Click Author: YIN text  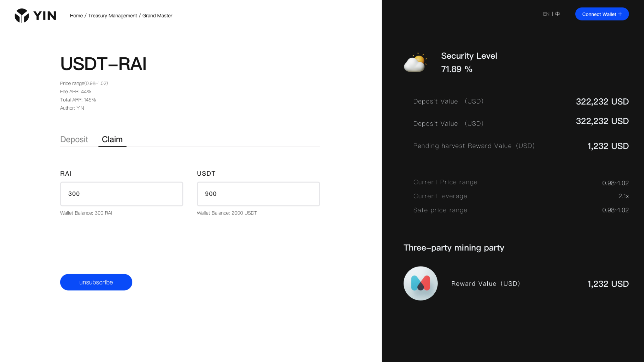[72, 108]
